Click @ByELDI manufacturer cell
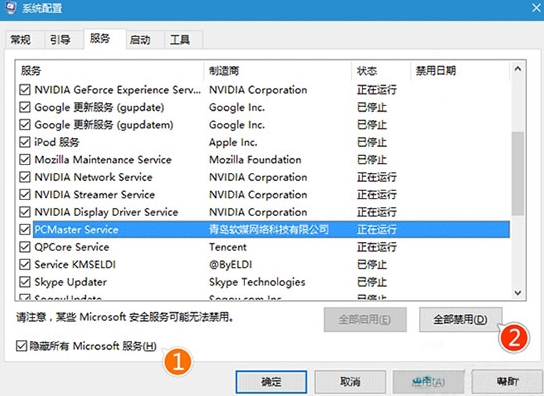This screenshot has width=544, height=396. 230,264
